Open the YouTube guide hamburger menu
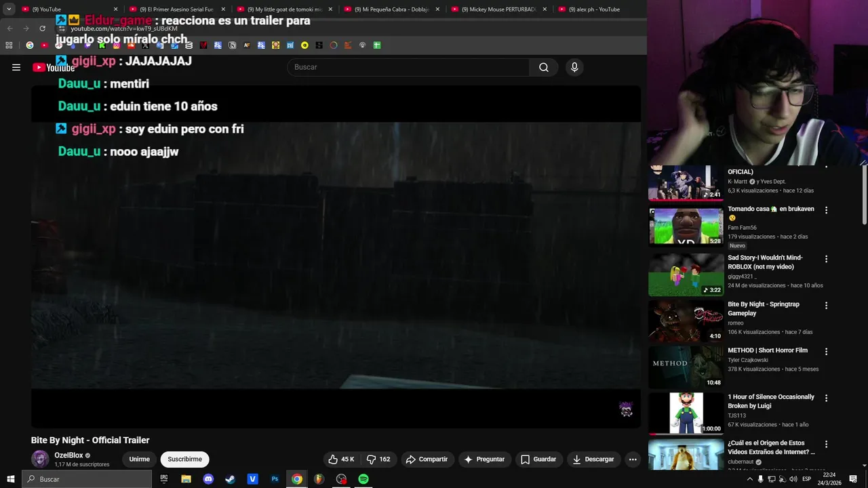The width and height of the screenshot is (868, 488). tap(16, 67)
